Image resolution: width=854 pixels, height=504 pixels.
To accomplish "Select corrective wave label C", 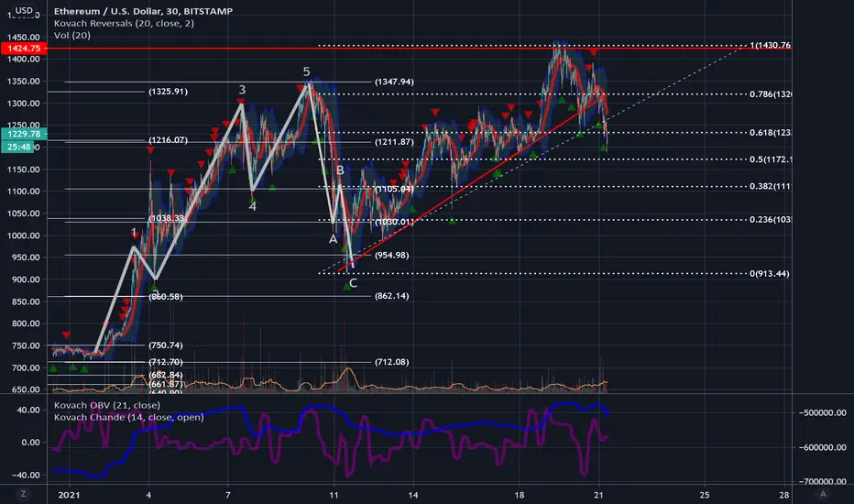I will [353, 283].
